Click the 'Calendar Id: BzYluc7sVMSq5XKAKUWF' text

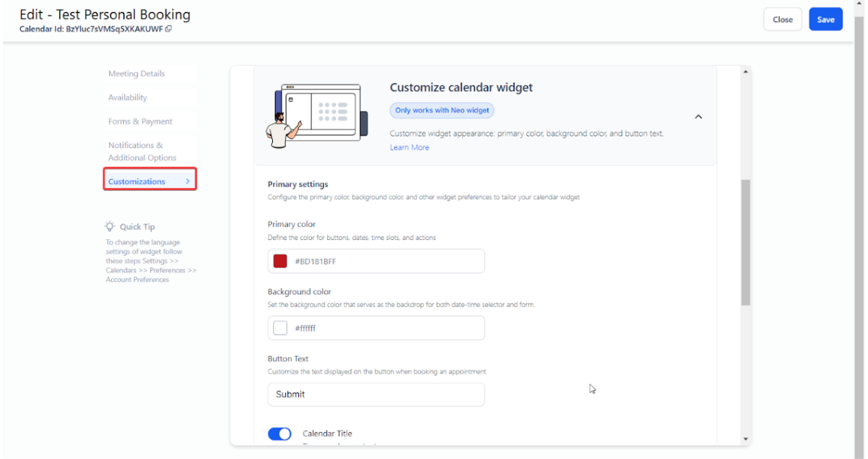coord(91,29)
